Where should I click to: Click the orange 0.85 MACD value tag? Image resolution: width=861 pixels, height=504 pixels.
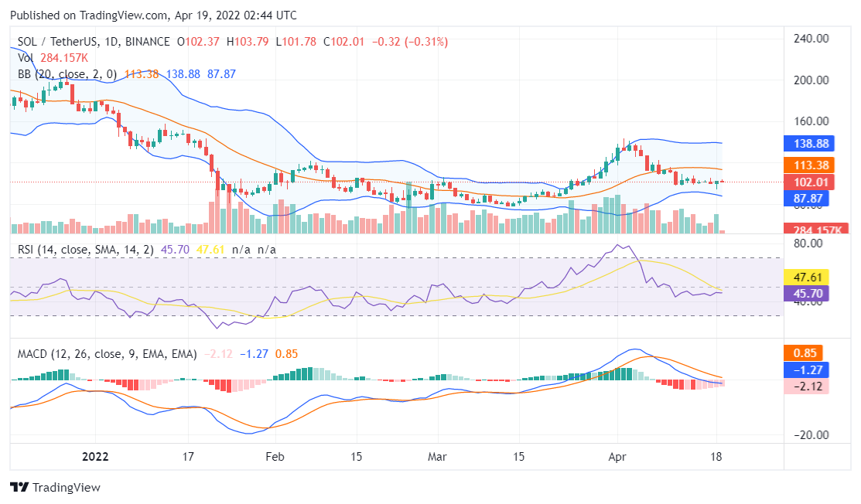click(805, 352)
